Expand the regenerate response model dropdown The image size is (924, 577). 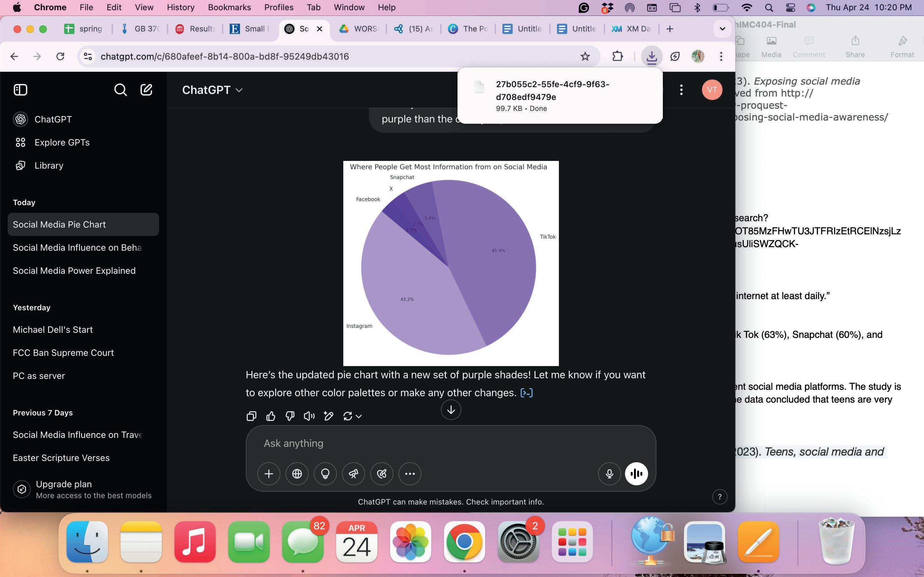tap(358, 416)
